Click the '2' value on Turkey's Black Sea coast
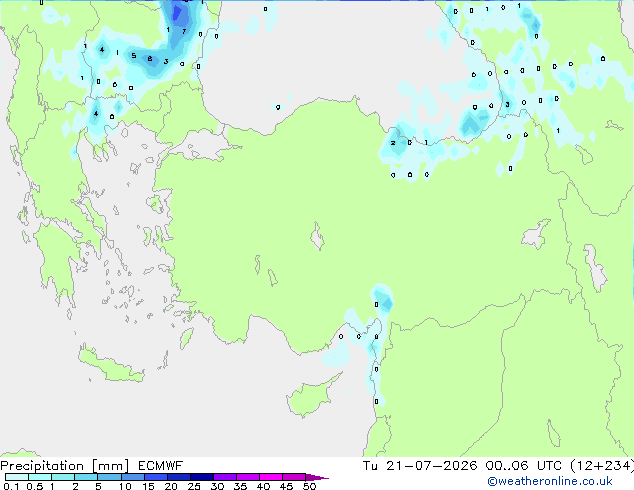 coord(393,143)
